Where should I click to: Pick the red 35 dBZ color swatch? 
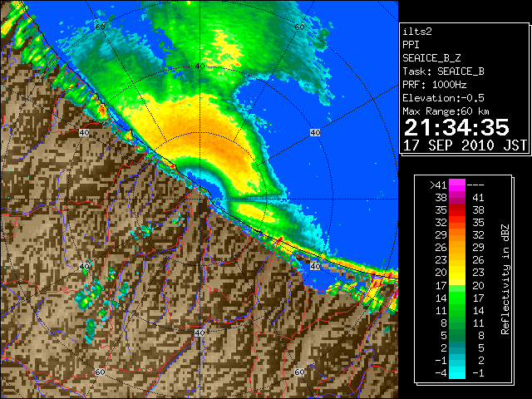457,210
